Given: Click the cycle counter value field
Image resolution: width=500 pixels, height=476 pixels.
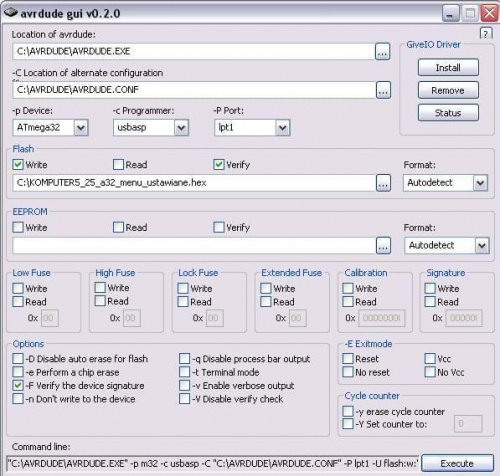Looking at the screenshot, I should pos(468,424).
